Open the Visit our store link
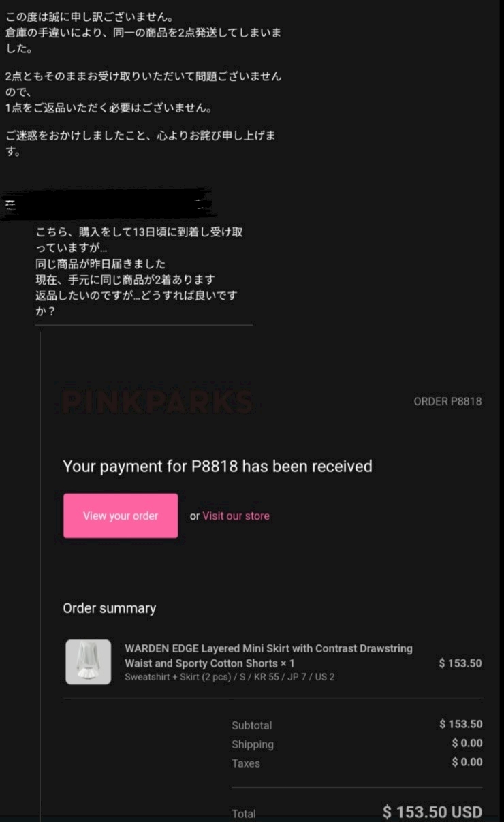The width and height of the screenshot is (504, 822). (x=236, y=516)
